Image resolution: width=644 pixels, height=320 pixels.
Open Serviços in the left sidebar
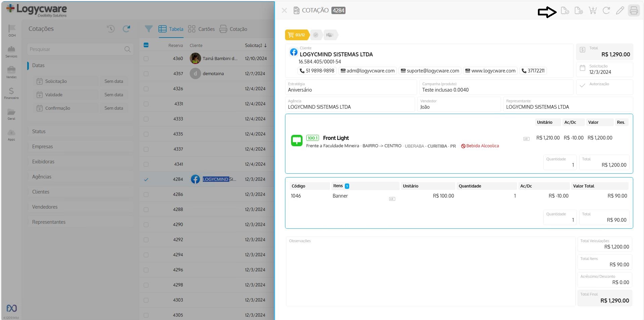11,52
